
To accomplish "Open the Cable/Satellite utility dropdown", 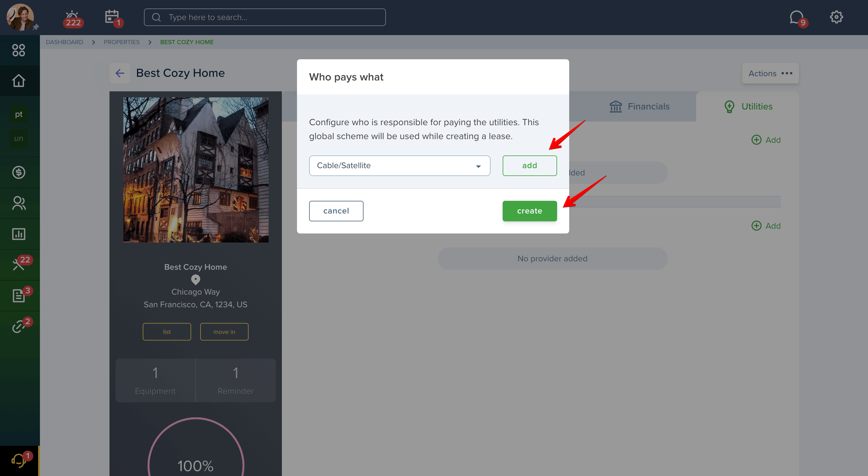I will tap(400, 165).
